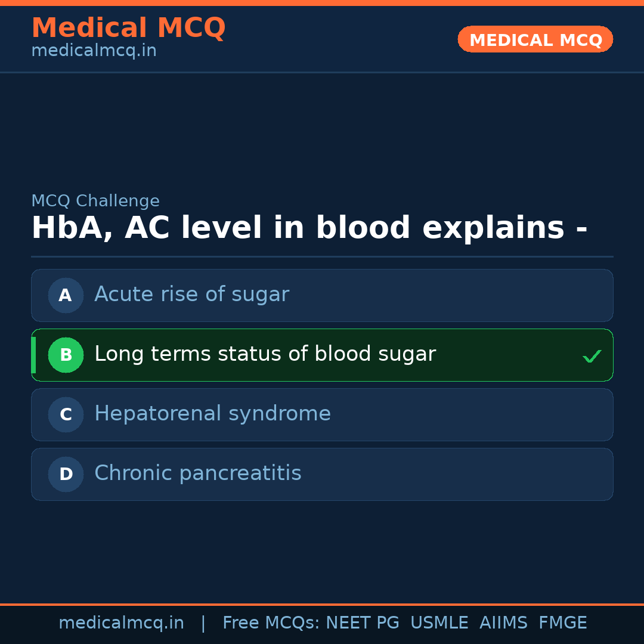Choose the 'Hepatorenal syndrome' option
Viewport: 644px width, 644px height.
coord(212,414)
